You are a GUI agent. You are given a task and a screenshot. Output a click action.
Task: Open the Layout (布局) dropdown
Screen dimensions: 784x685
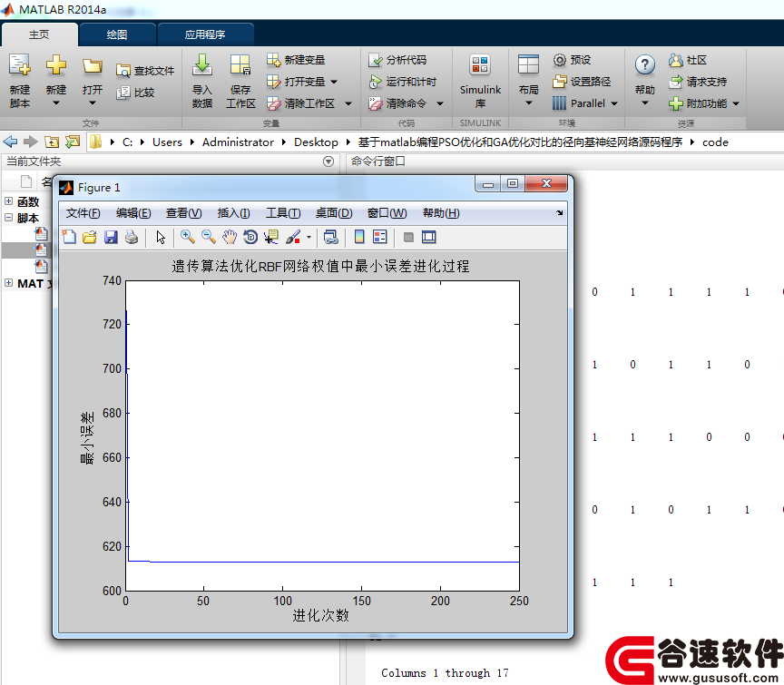click(528, 103)
